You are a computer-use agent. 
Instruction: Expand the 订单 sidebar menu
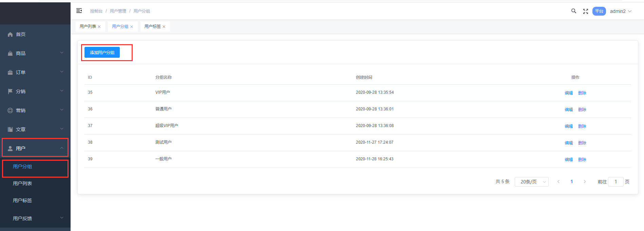coord(35,72)
